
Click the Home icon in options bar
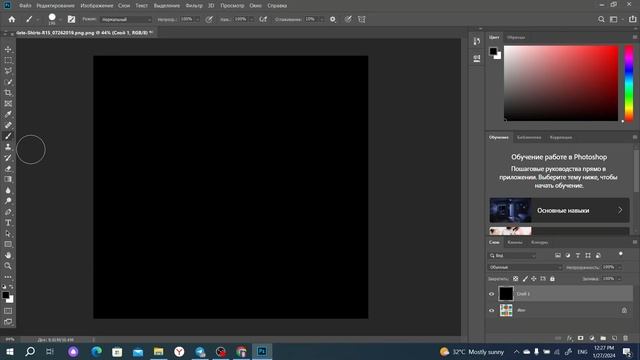(x=12, y=19)
